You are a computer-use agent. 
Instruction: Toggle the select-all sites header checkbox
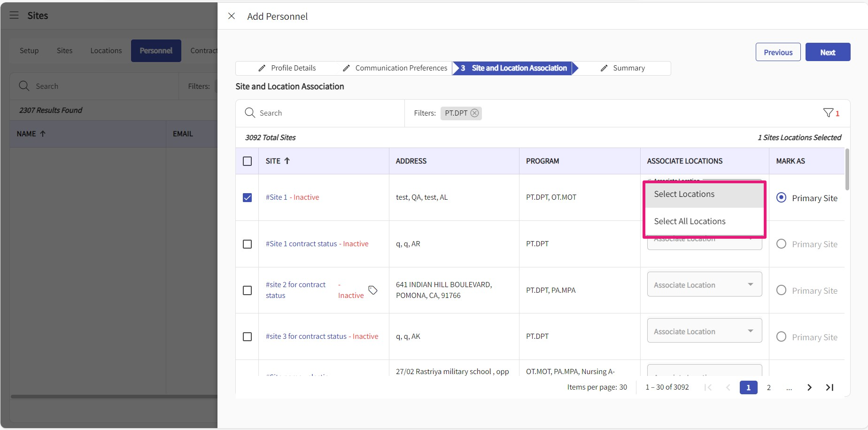coord(247,161)
